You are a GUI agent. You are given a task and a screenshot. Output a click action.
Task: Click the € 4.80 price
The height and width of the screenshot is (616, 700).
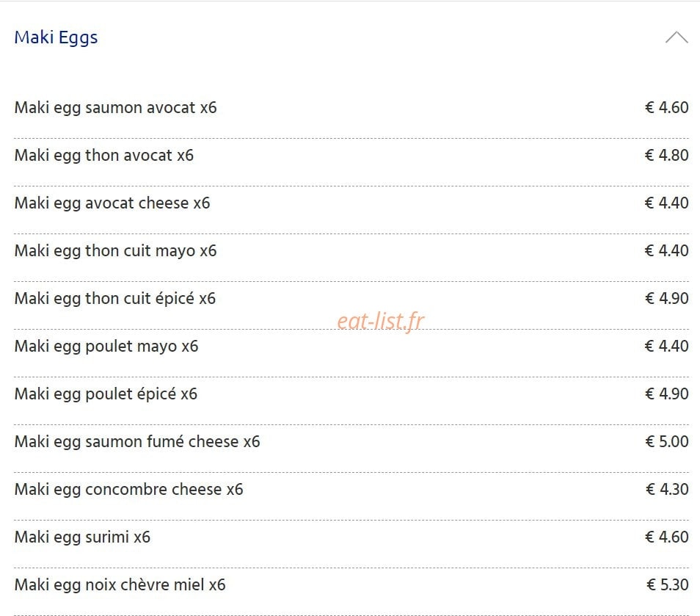(666, 156)
